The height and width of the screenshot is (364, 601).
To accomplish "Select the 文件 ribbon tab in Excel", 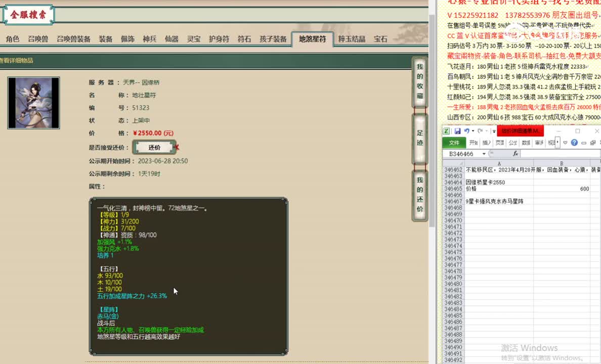I will (455, 142).
